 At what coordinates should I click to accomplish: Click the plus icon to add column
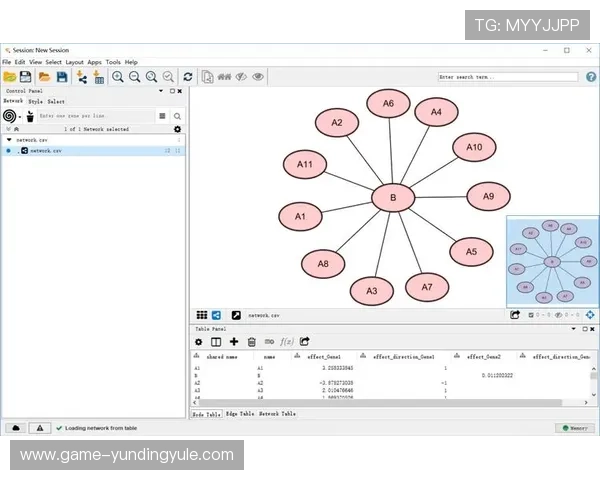pyautogui.click(x=234, y=341)
